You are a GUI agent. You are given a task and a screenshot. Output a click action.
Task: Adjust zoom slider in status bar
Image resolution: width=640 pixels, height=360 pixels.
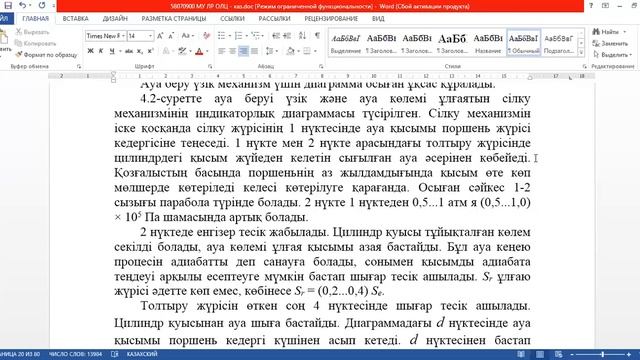[602, 354]
